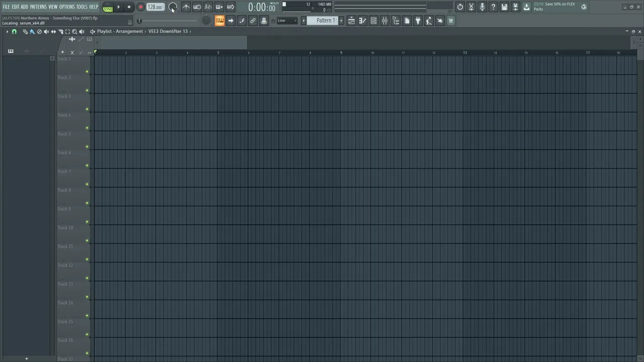Open the Playlist - Arrangement selector
This screenshot has width=644, height=362.
tap(120, 31)
